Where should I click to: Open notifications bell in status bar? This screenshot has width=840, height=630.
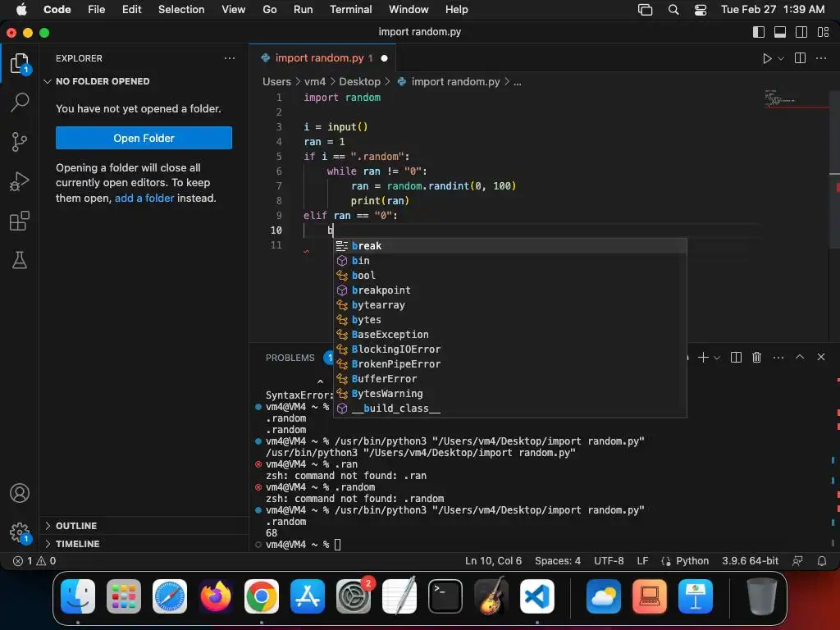(x=821, y=561)
